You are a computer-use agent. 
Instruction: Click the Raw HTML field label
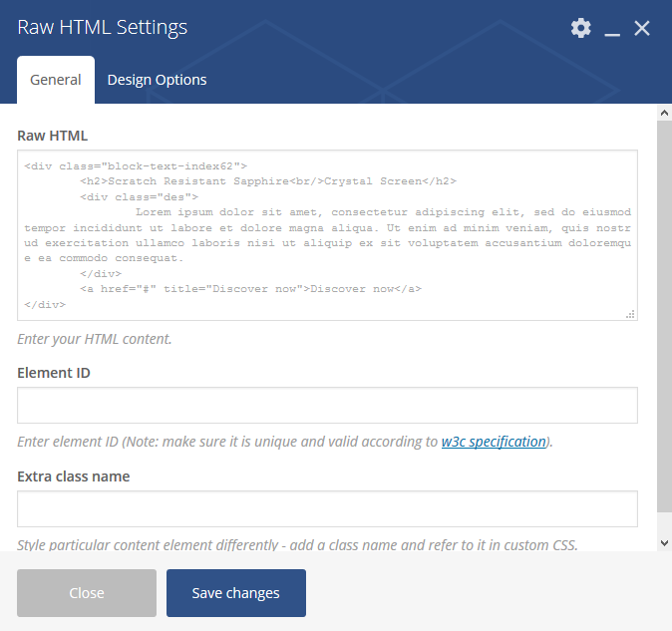52,136
